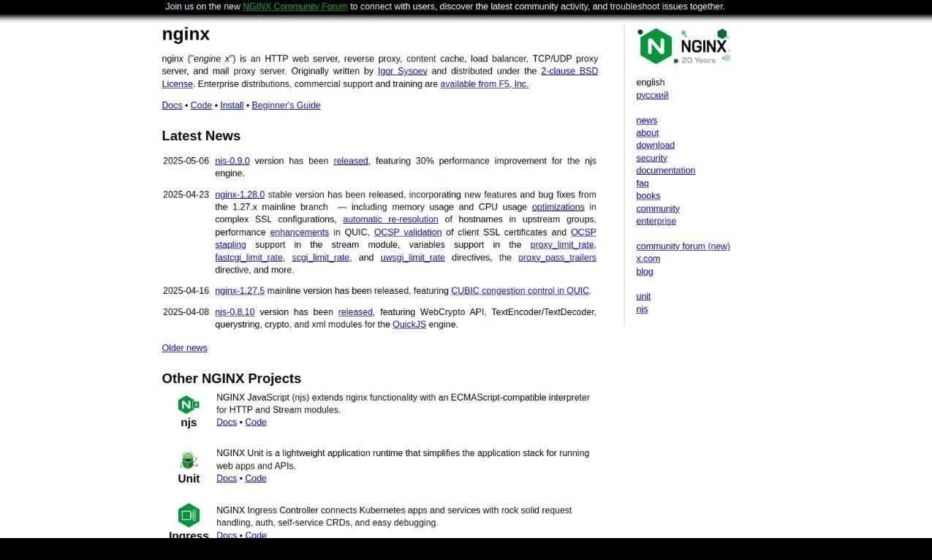
Task: Open the unit sidebar link
Action: (643, 297)
